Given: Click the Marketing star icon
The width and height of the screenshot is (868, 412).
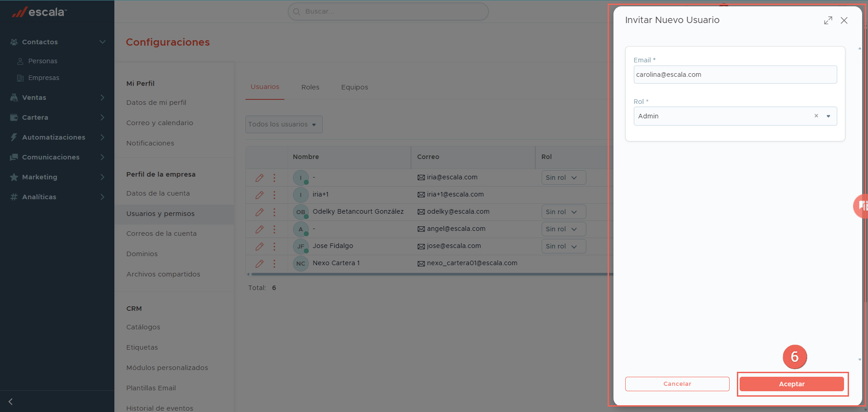Looking at the screenshot, I should tap(14, 177).
